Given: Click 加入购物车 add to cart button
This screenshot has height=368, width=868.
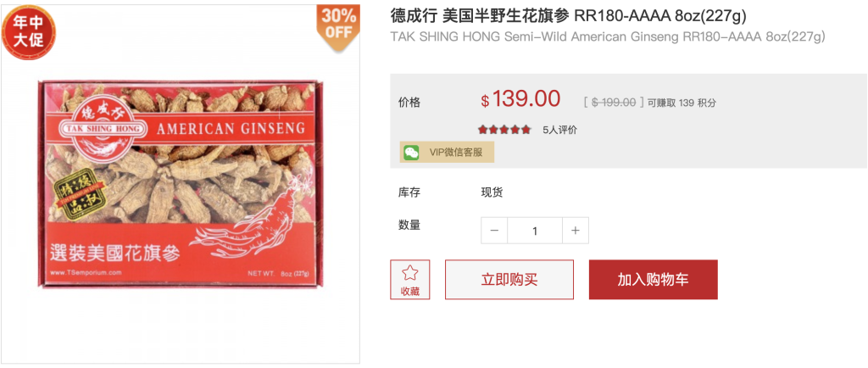Looking at the screenshot, I should (654, 280).
